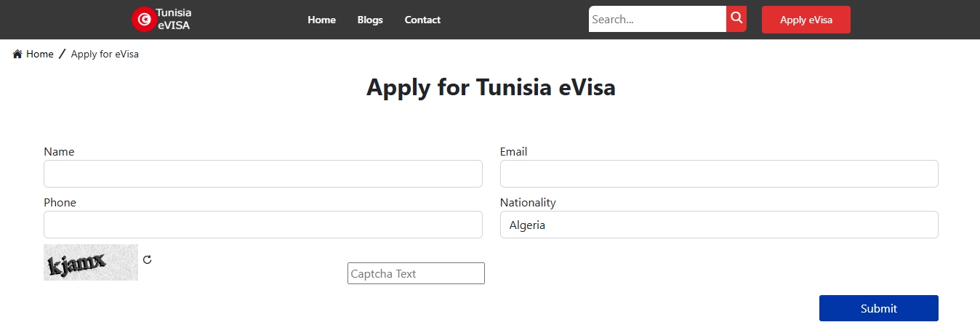Click the breadcrumb house icon
This screenshot has width=980, height=322.
point(17,55)
